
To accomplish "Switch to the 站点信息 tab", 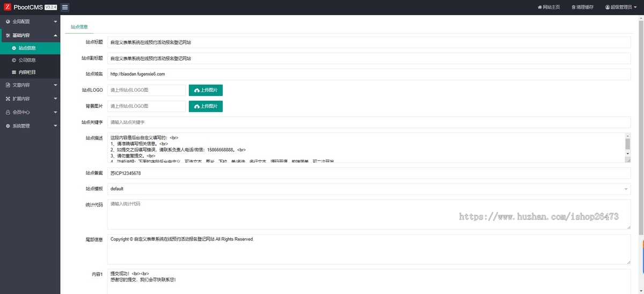I will [79, 26].
